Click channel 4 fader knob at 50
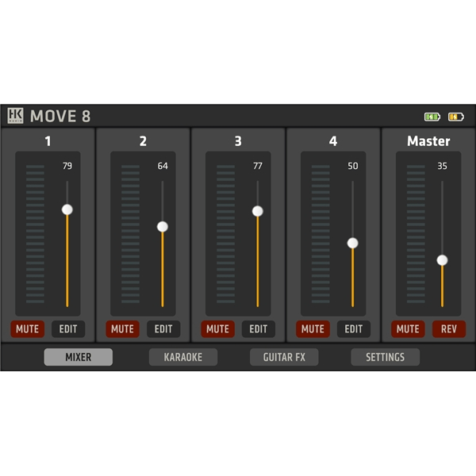Screen dimensions: 476x476 pos(353,244)
